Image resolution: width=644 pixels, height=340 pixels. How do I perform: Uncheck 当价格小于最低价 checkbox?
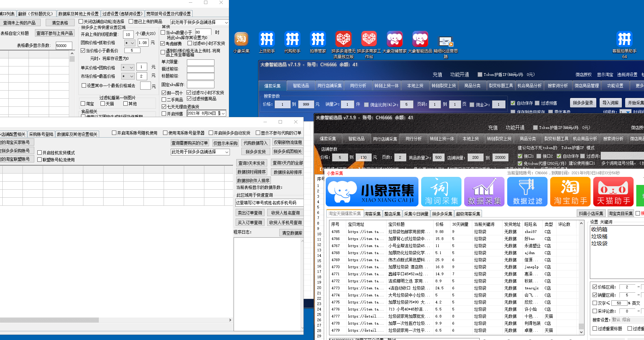pyautogui.click(x=83, y=51)
